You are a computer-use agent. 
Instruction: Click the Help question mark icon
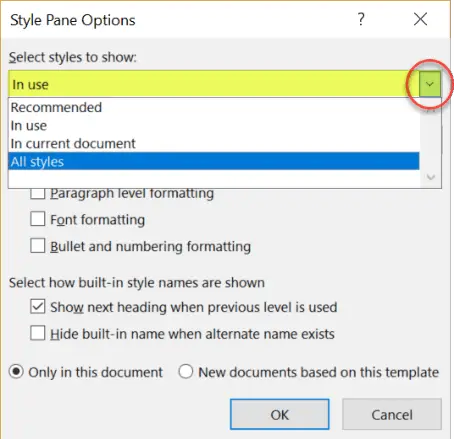pos(361,19)
